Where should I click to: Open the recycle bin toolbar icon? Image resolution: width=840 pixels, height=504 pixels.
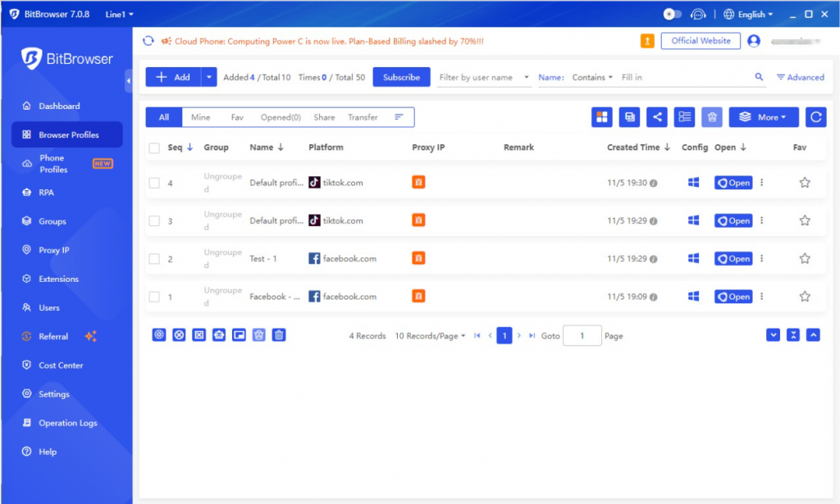[x=711, y=117]
